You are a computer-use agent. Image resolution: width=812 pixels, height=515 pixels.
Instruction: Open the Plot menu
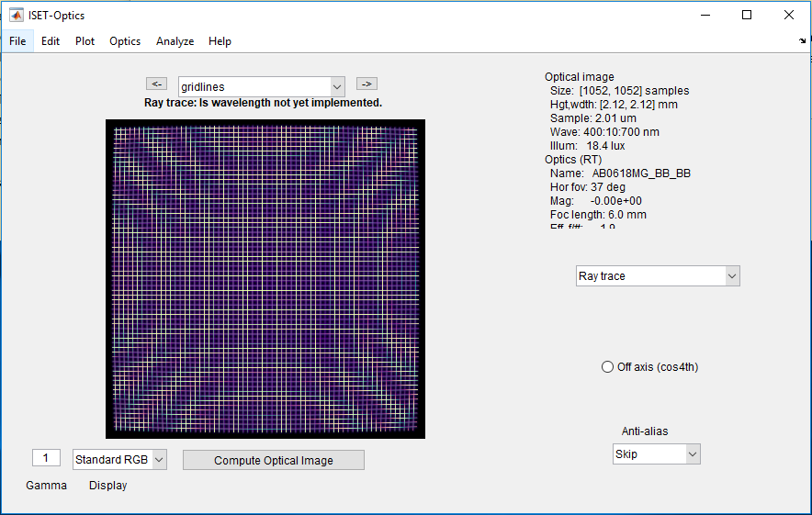[85, 41]
